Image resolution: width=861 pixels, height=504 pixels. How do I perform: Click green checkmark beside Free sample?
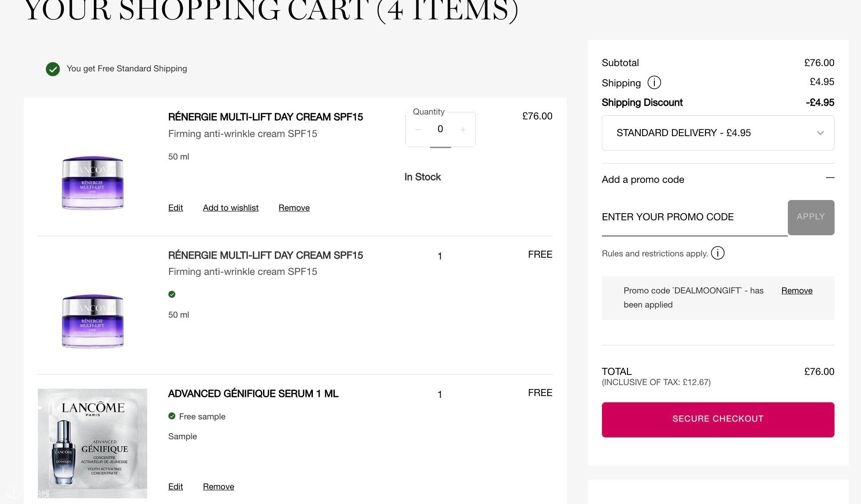(x=172, y=416)
